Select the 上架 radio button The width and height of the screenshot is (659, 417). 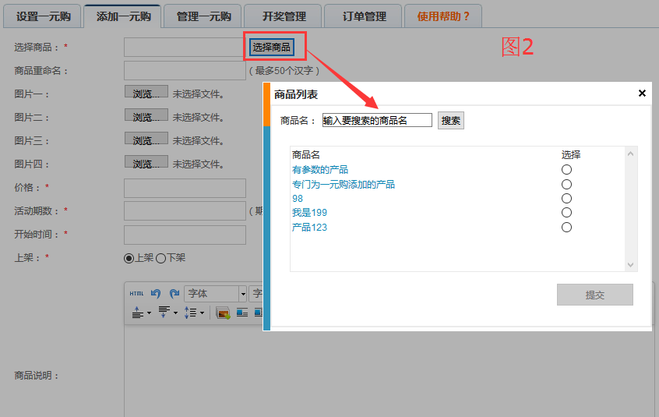(x=129, y=257)
